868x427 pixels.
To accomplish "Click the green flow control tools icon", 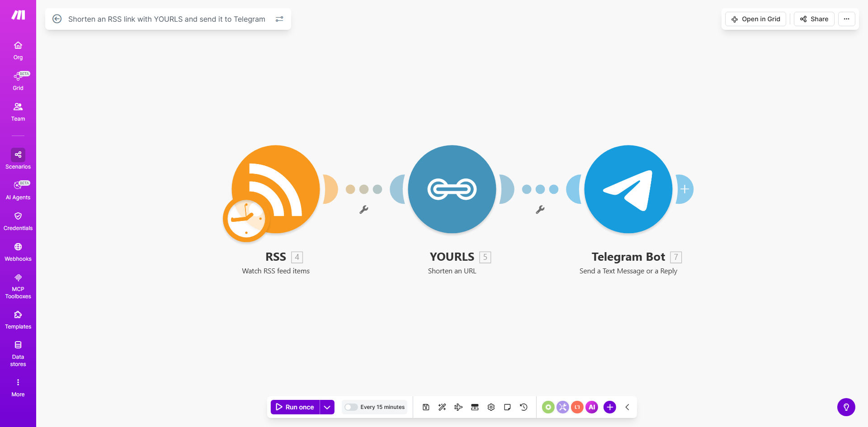I will (x=548, y=407).
